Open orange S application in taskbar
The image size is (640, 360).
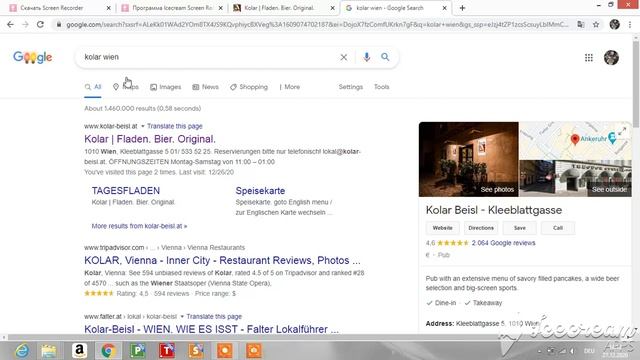196,351
